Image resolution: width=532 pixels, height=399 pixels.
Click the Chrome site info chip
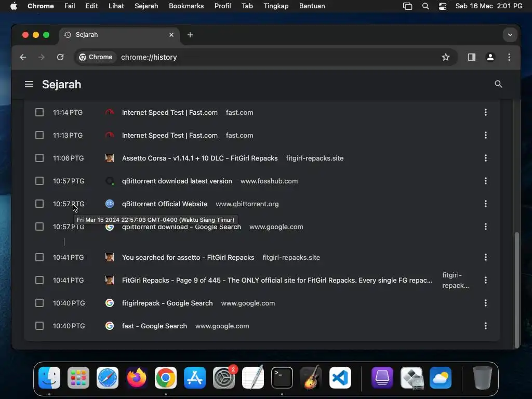click(x=96, y=57)
